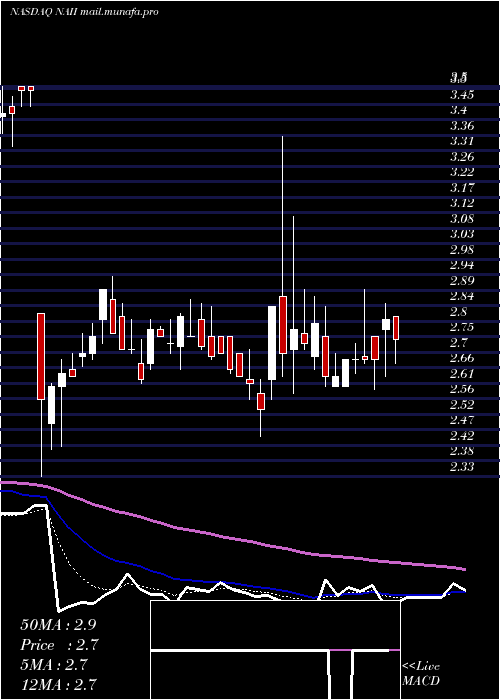Click the 2.42 price axis label

click(462, 436)
